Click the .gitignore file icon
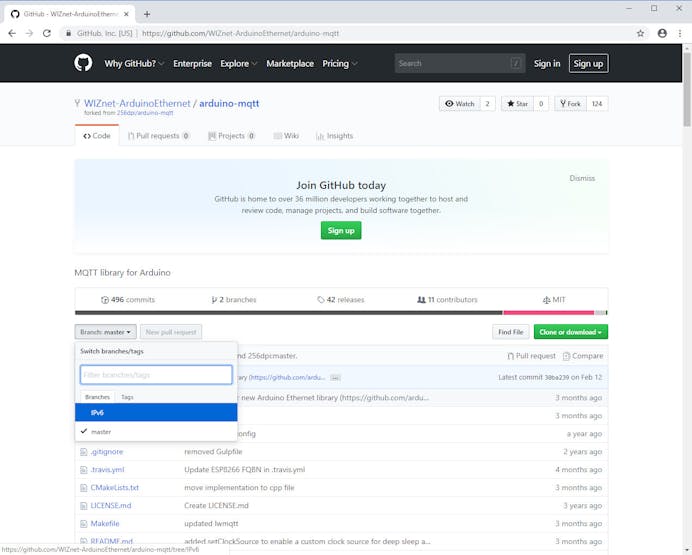The image size is (692, 555). 83,452
